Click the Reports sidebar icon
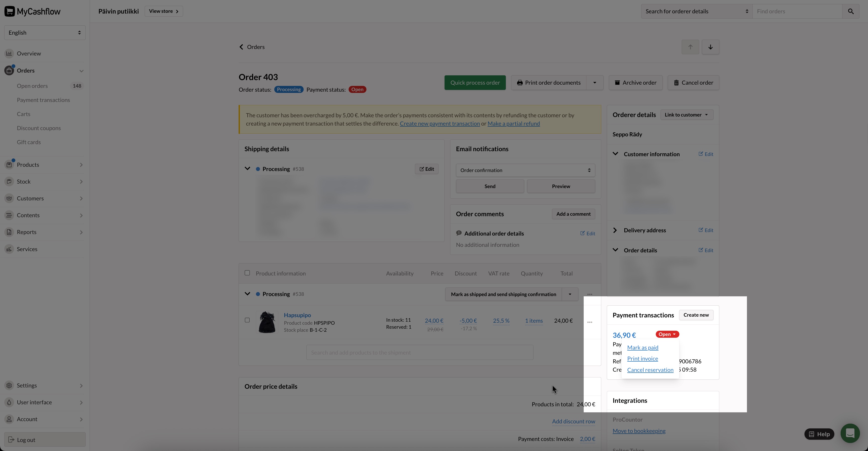The image size is (868, 451). 9,232
